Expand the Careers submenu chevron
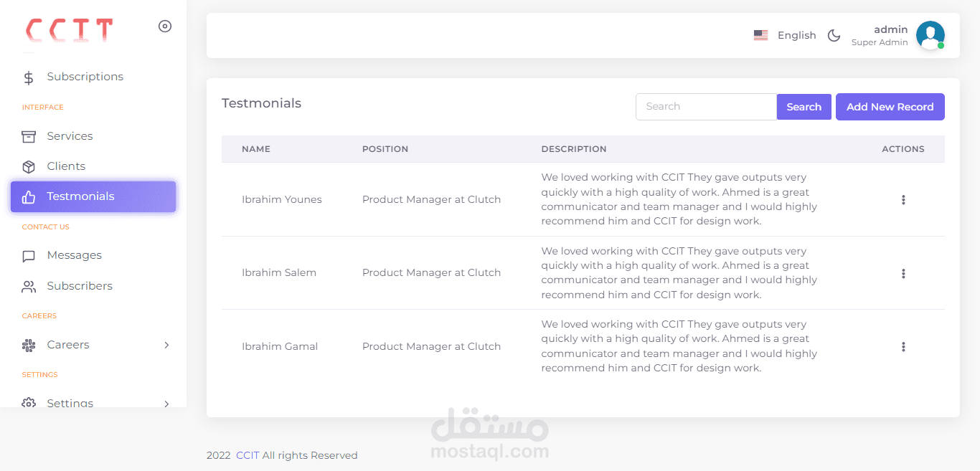 (166, 345)
